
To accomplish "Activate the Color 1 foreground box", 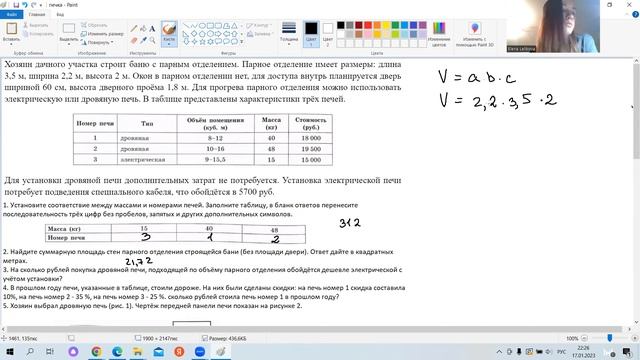I will click(x=311, y=33).
